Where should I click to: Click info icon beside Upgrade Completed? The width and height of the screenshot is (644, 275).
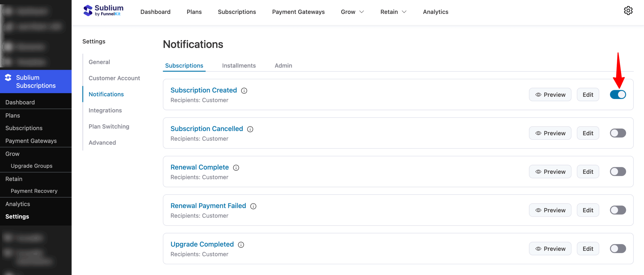tap(241, 245)
